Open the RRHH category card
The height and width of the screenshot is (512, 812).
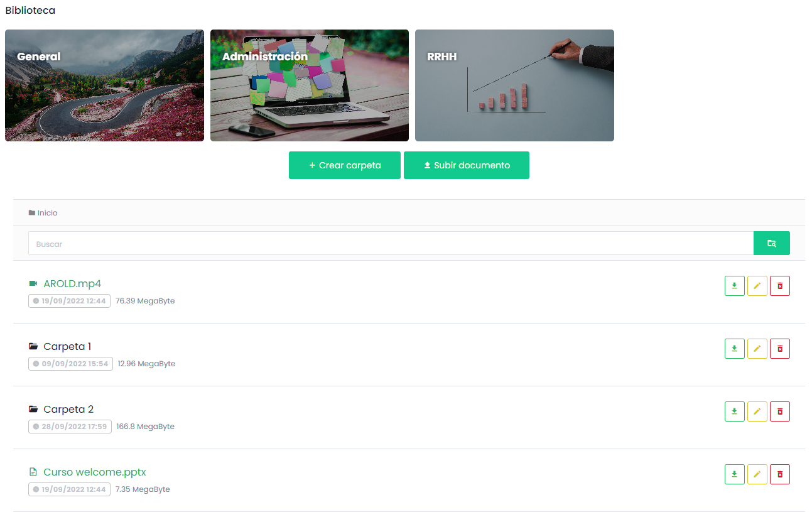coord(514,85)
